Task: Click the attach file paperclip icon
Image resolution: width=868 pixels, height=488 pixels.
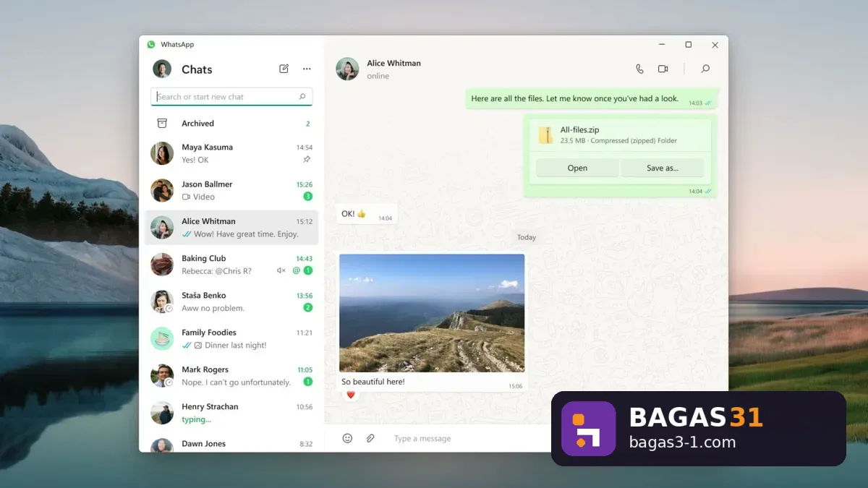Action: point(370,438)
